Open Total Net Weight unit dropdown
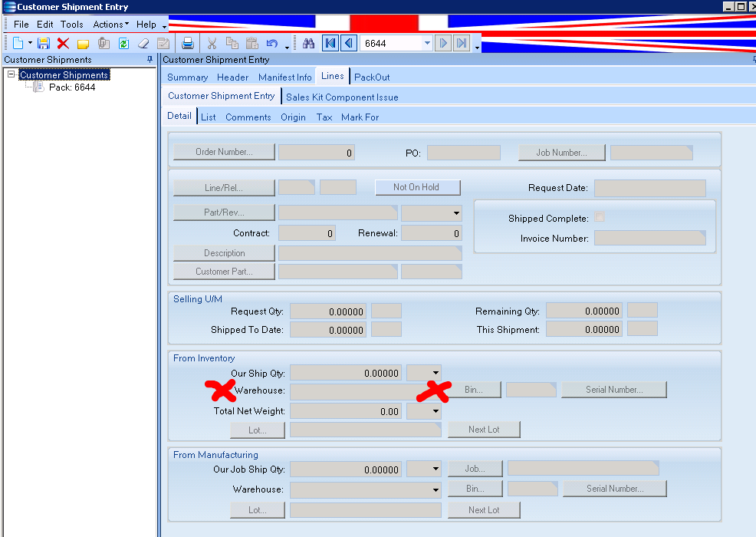 [436, 411]
